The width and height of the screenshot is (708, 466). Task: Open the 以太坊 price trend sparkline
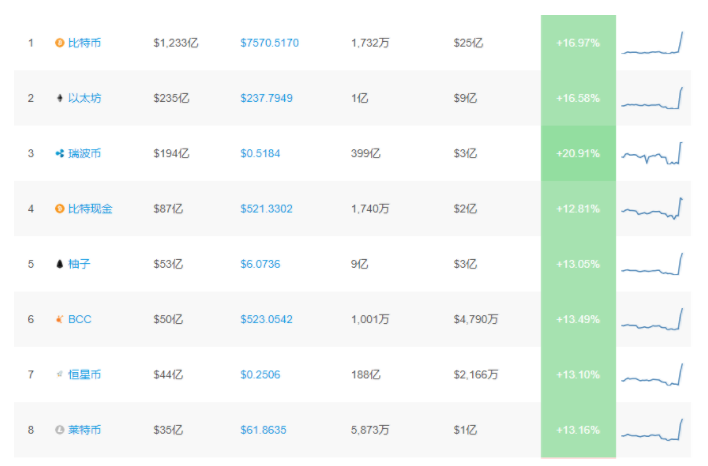pos(652,98)
